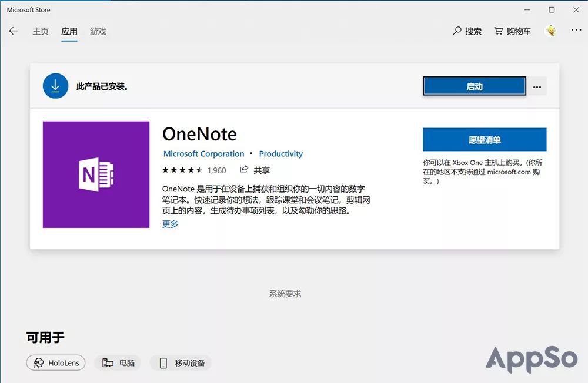This screenshot has width=588, height=383.
Task: Open the Productivity category link
Action: pyautogui.click(x=281, y=154)
